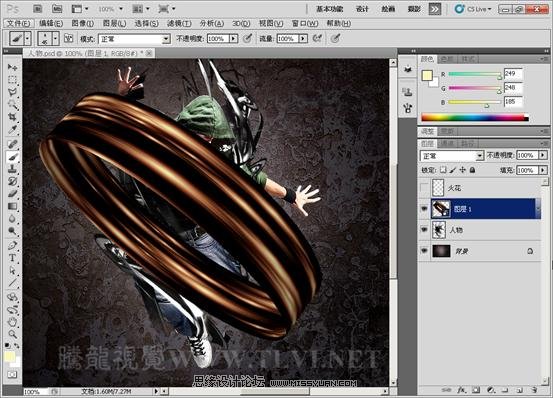Open the CS Live button
Image resolution: width=553 pixels, height=398 pixels.
click(473, 9)
